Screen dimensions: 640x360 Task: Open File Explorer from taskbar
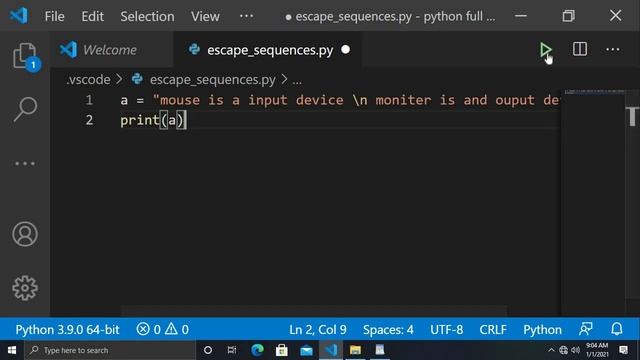(355, 350)
